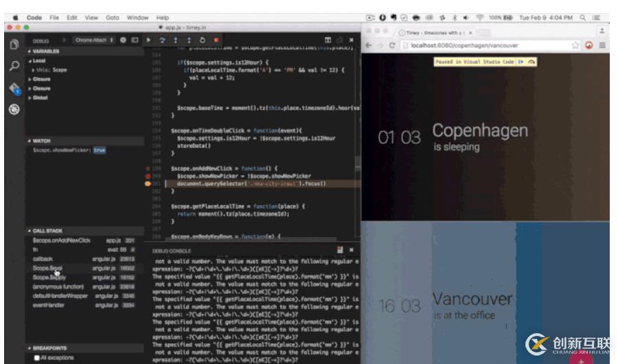Select the Scope.$eval stack frame
Screen dimensions: 618x364
pyautogui.click(x=84, y=268)
